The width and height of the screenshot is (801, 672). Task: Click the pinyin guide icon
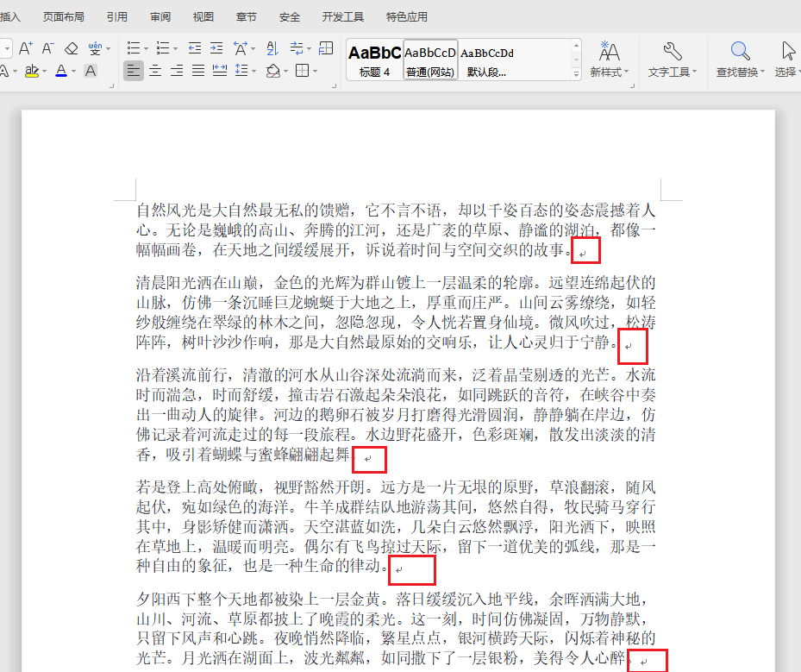point(95,47)
